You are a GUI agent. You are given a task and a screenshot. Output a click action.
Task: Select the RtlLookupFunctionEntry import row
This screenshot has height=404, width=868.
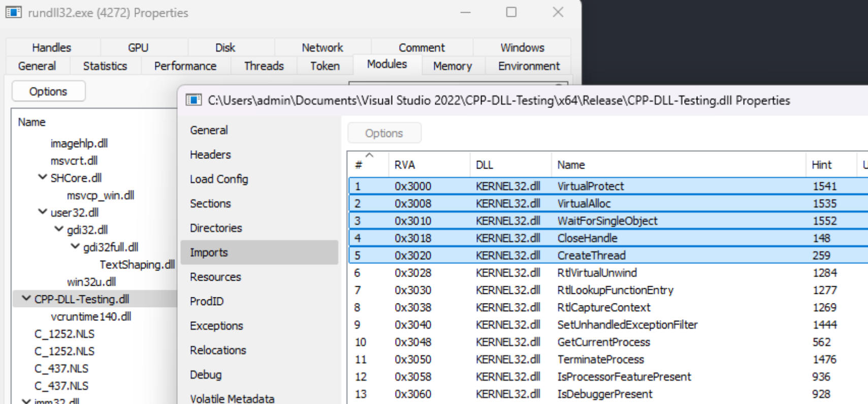[608, 290]
